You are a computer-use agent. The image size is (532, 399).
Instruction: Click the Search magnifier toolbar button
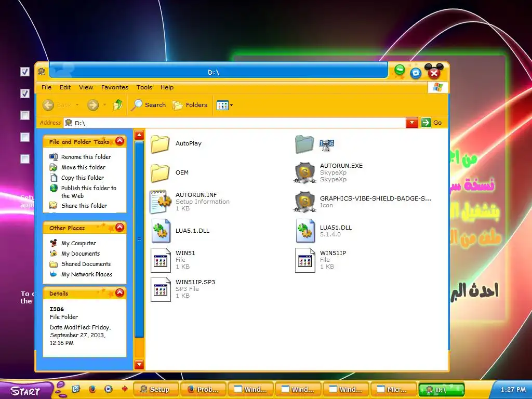(149, 105)
